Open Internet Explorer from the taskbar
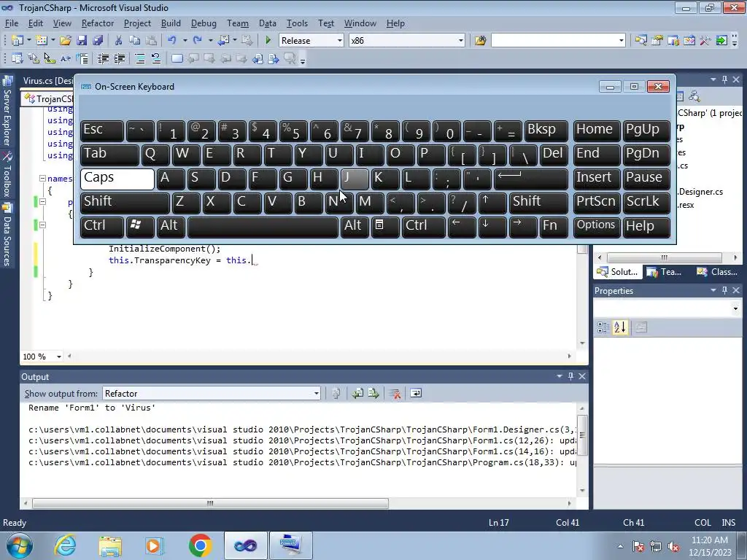Image resolution: width=747 pixels, height=560 pixels. 65,545
